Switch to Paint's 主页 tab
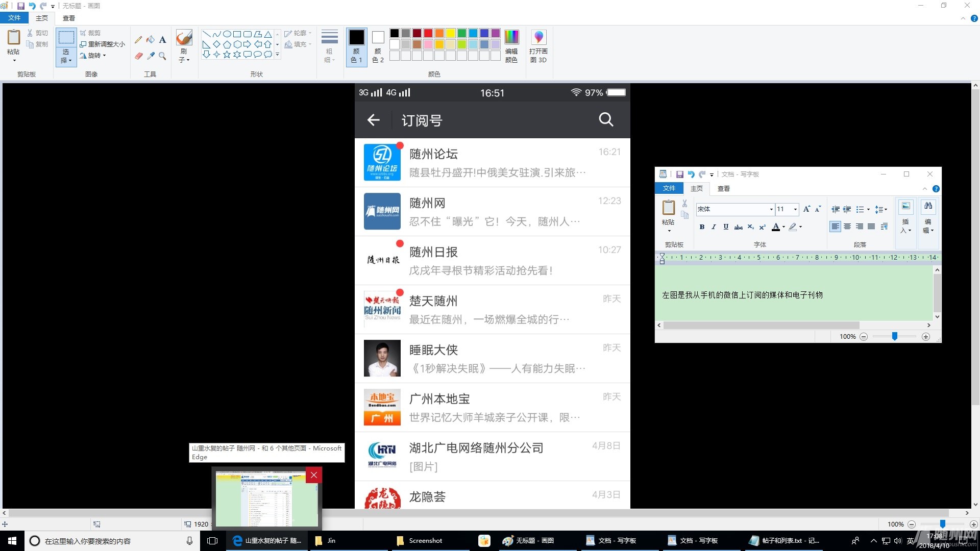 point(42,18)
